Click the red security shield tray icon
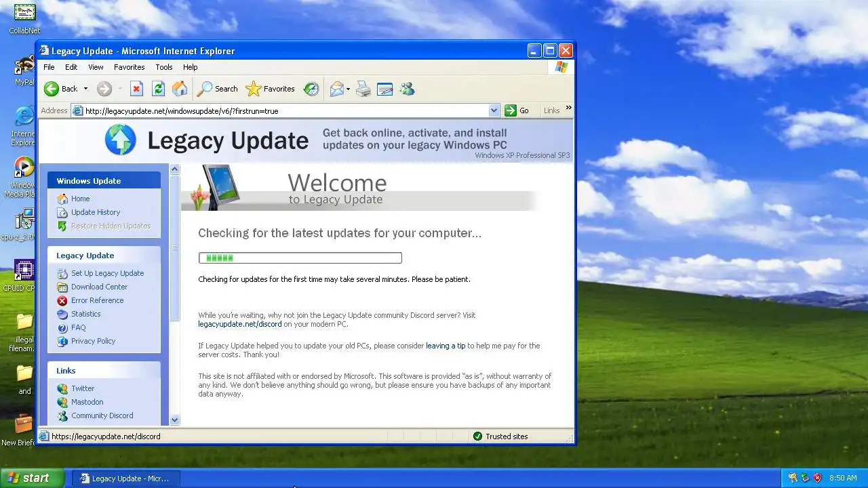 click(817, 478)
